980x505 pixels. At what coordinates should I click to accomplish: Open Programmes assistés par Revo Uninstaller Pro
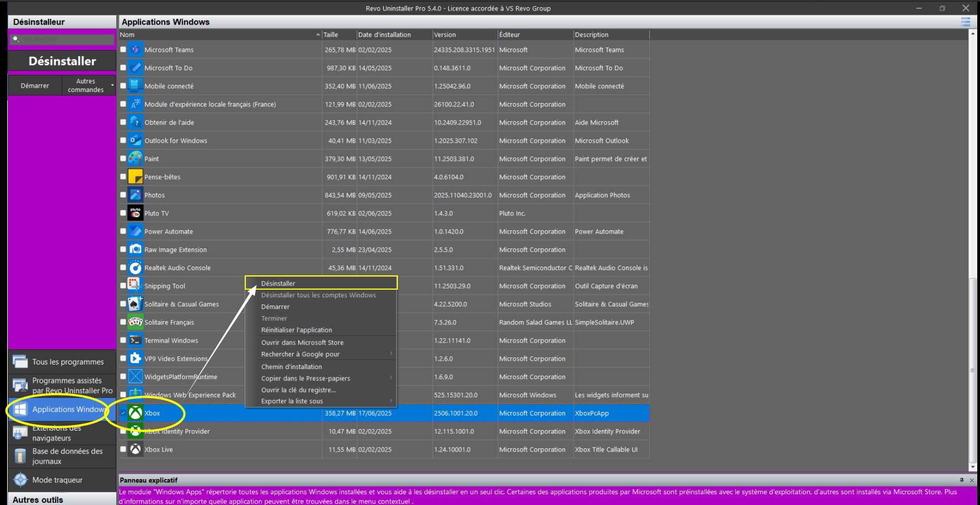point(62,385)
